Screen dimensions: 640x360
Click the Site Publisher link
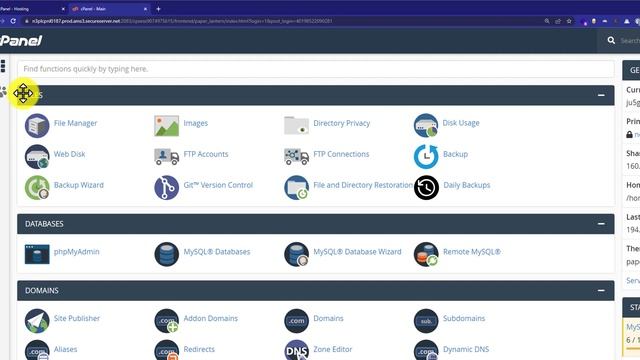tap(77, 318)
